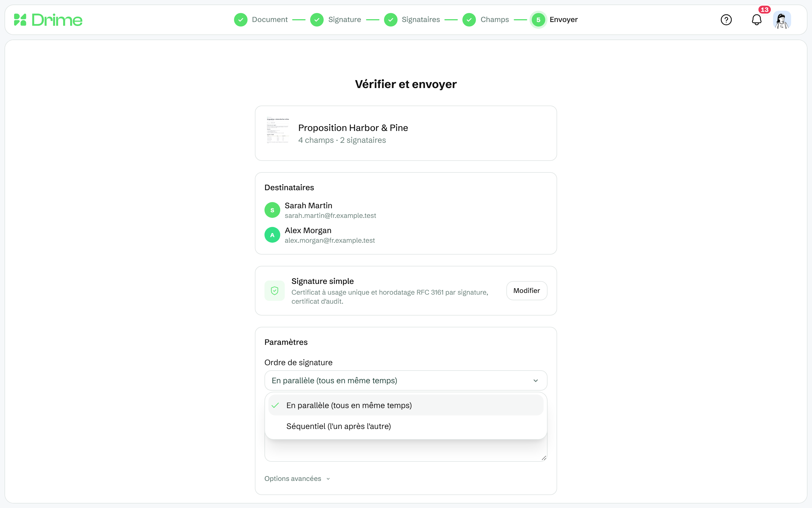Open the notifications bell
812x508 pixels.
[757, 20]
